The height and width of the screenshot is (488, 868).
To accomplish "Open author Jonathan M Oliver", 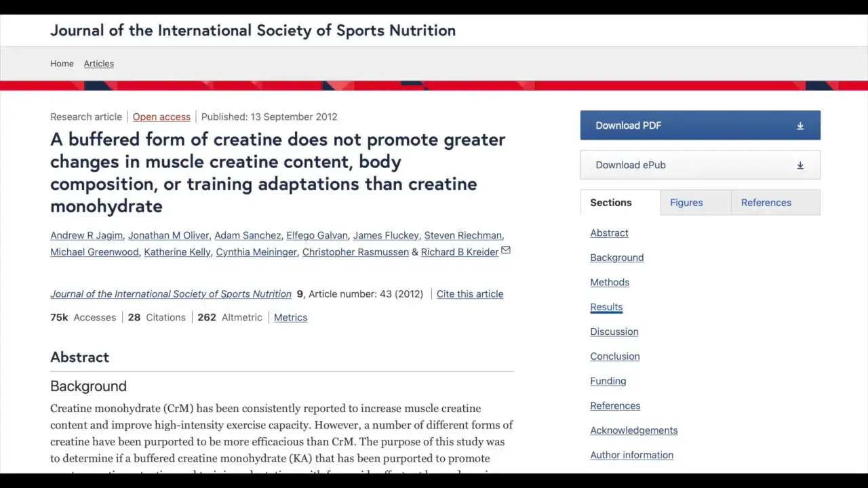I will click(x=168, y=235).
